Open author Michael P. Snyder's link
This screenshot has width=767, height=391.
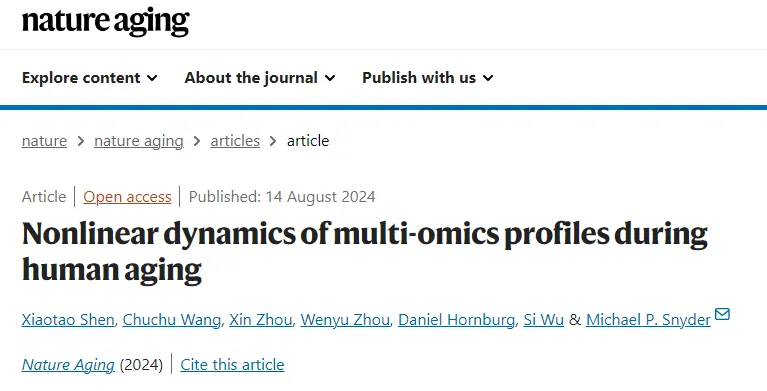click(648, 320)
